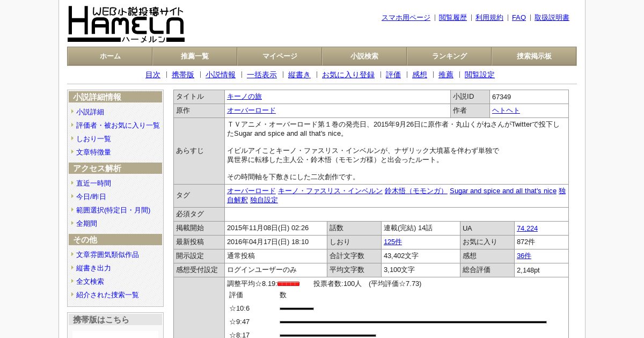Click the 一括表示 sub-navigation link
644x338 pixels.
262,75
